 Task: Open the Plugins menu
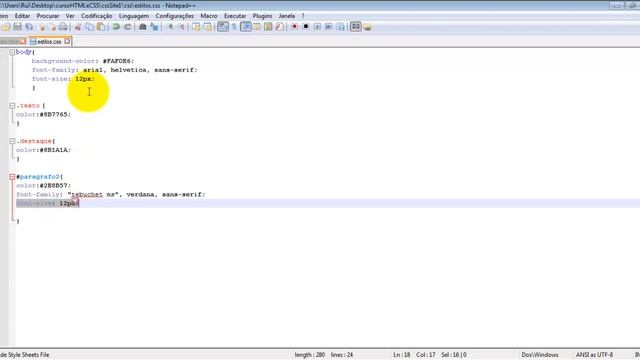pyautogui.click(x=262, y=16)
